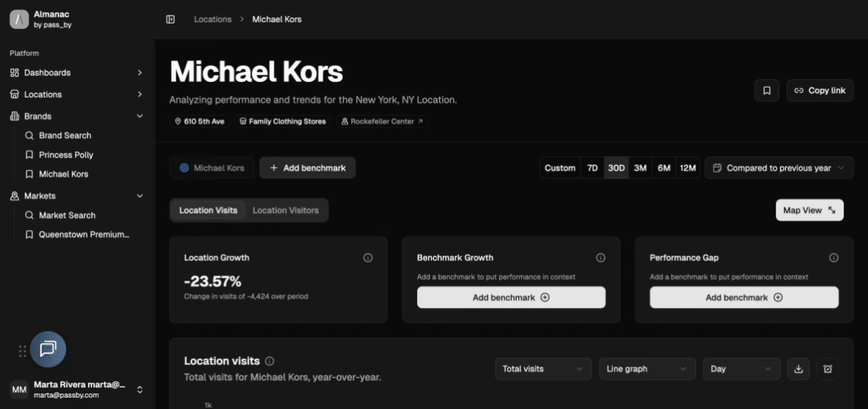Click the Location Growth info icon
The image size is (868, 409).
point(368,258)
